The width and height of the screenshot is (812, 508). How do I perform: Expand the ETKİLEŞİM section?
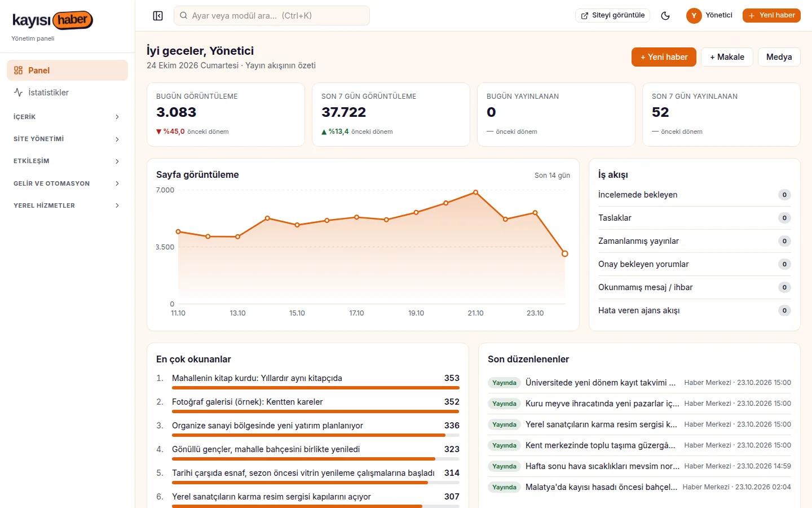(67, 161)
